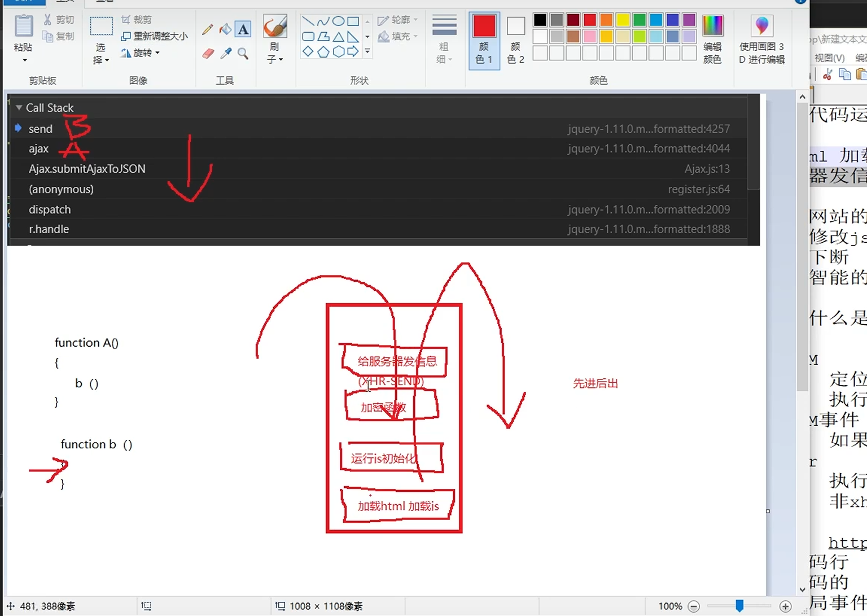Screen dimensions: 867x616
Task: Open the 粘贴 paste dropdown arrow
Action: 24,60
